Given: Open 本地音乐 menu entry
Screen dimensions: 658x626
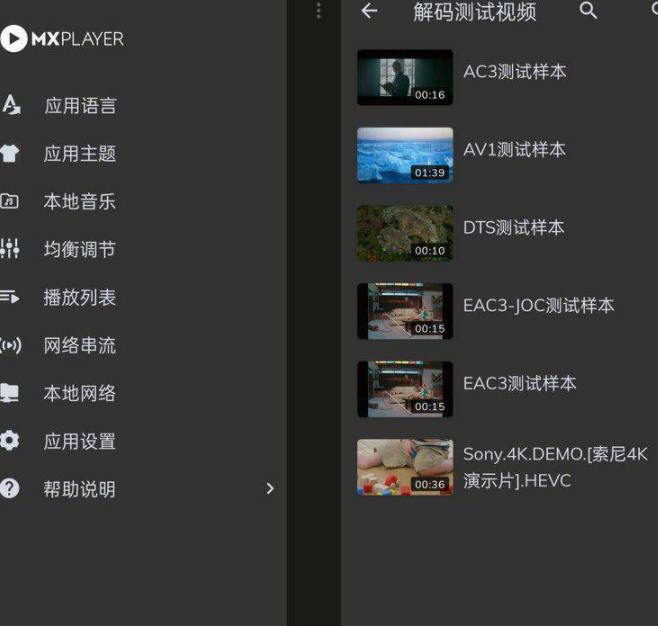Looking at the screenshot, I should click(80, 201).
